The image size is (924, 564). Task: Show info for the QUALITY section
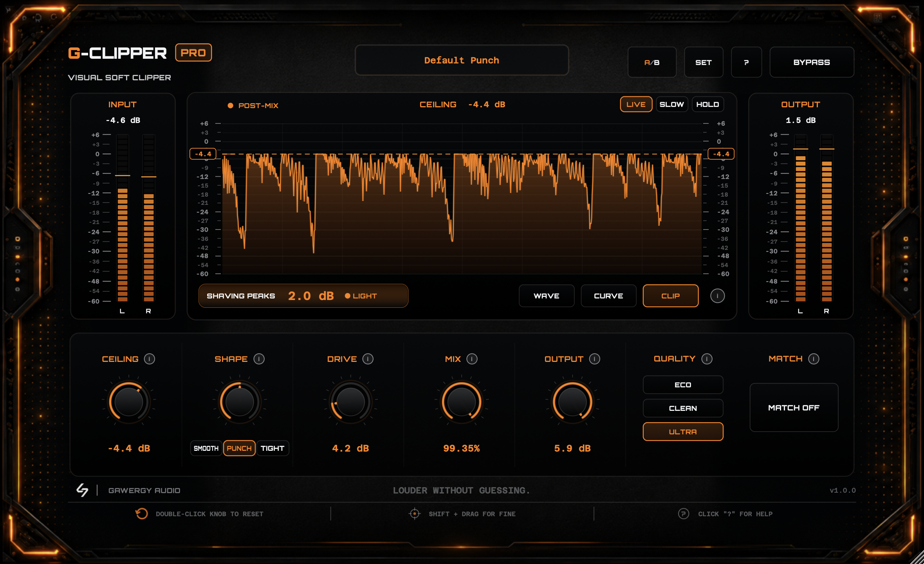tap(707, 359)
